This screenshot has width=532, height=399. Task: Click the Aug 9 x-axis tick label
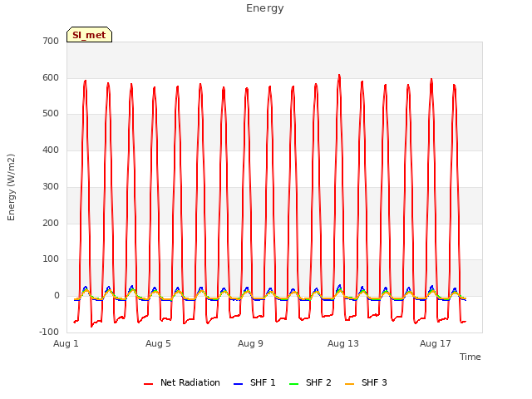[250, 343]
